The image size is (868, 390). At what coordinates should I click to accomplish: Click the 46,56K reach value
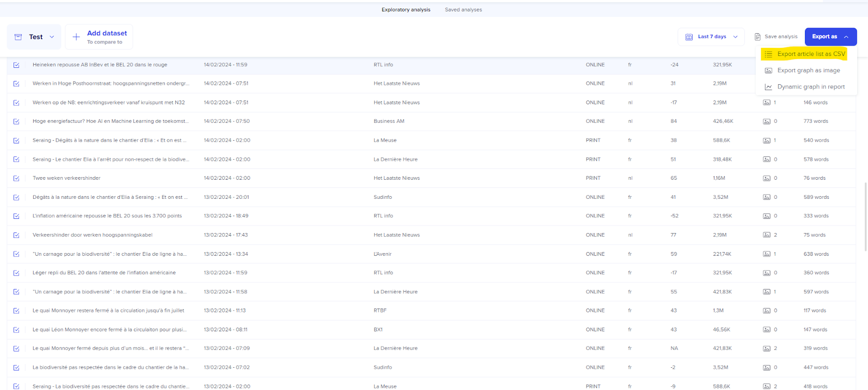click(x=722, y=330)
